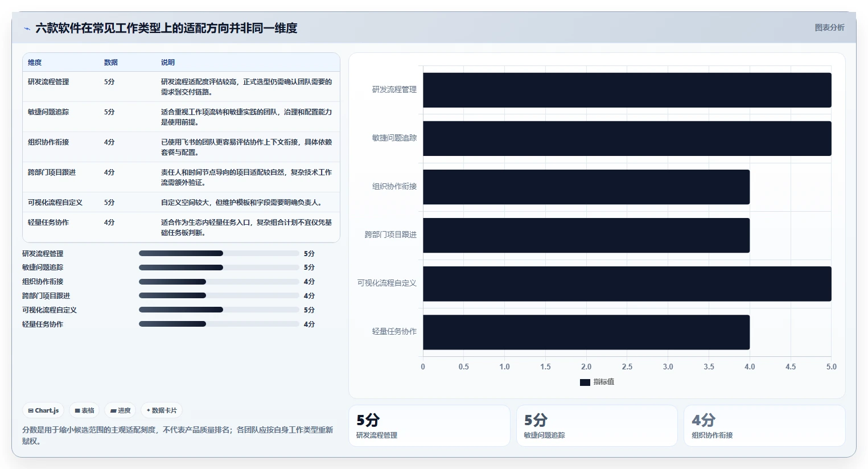Click the 研发流程管理 progress list label
The image size is (868, 469).
pos(43,254)
